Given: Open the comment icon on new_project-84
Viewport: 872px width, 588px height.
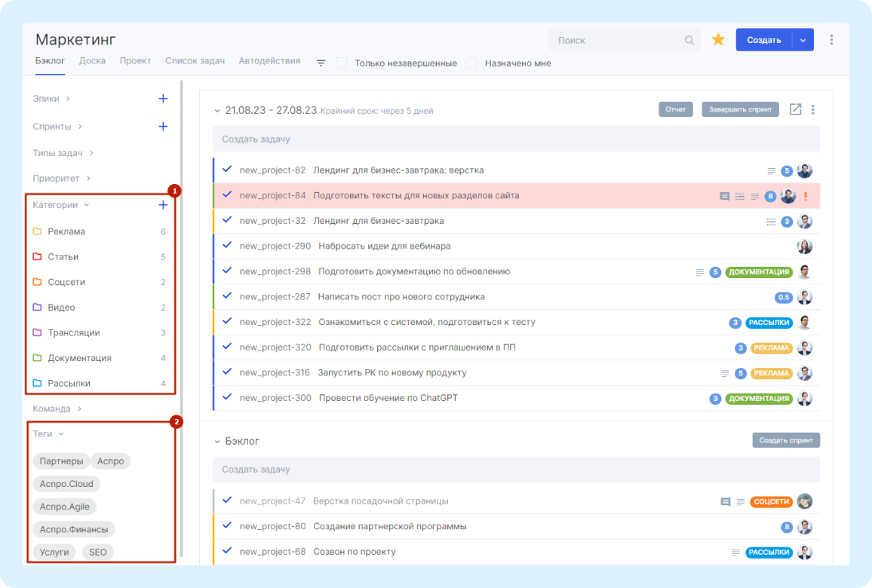Looking at the screenshot, I should pos(724,196).
